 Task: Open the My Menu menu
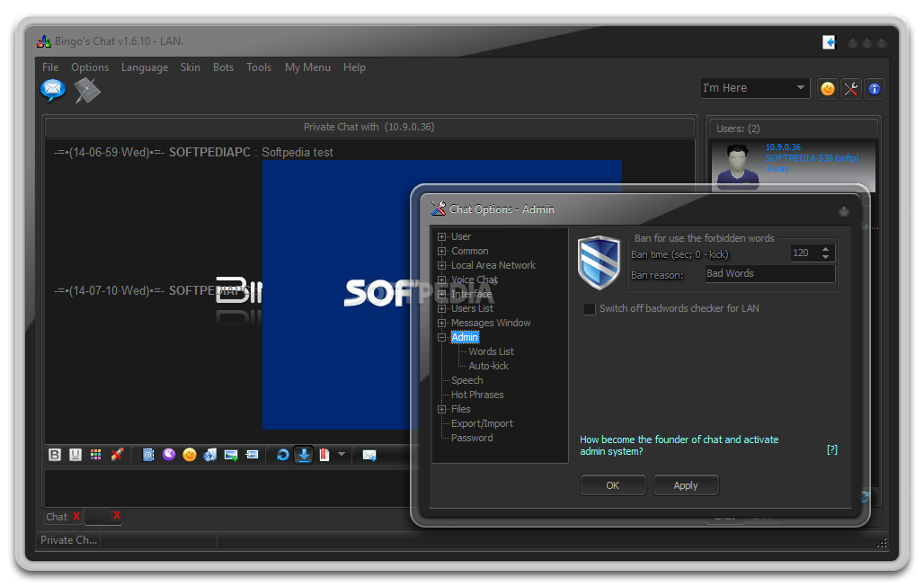(x=307, y=67)
